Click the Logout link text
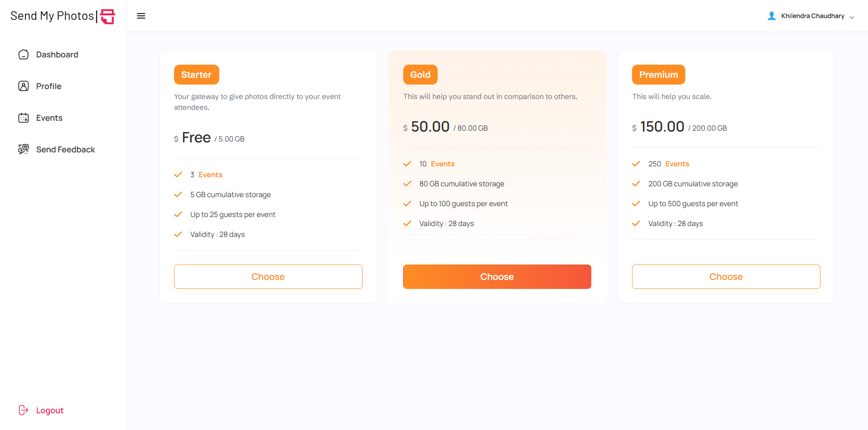Image resolution: width=868 pixels, height=430 pixels. click(x=50, y=411)
